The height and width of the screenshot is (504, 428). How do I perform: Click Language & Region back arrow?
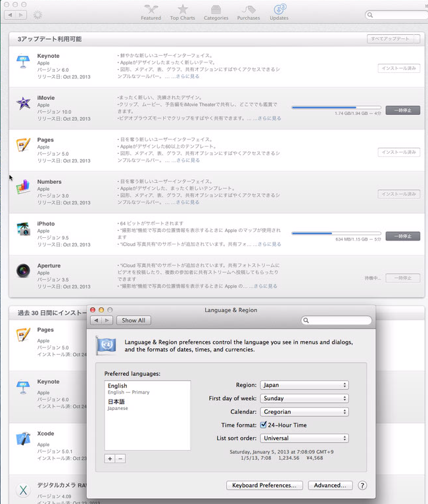[96, 321]
